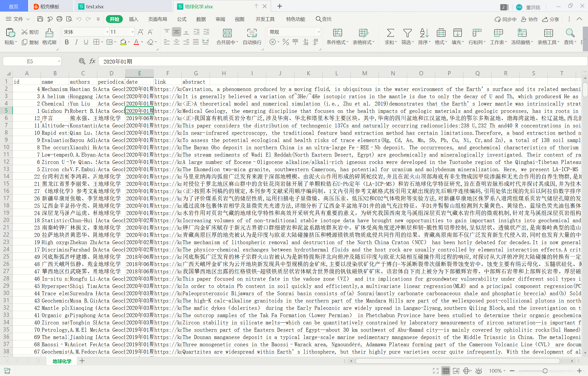Screen dimensions: 588x376
Task: Switch to the test.xlsx document tab
Action: [94, 7]
